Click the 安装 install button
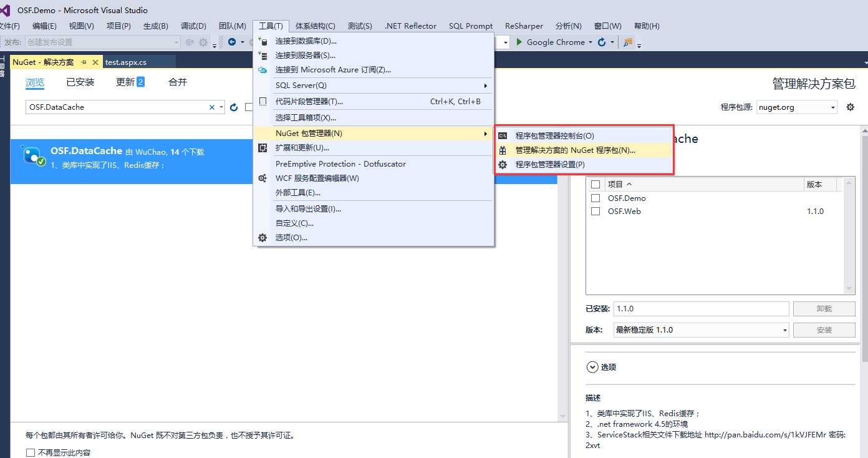The width and height of the screenshot is (868, 458). (x=824, y=329)
